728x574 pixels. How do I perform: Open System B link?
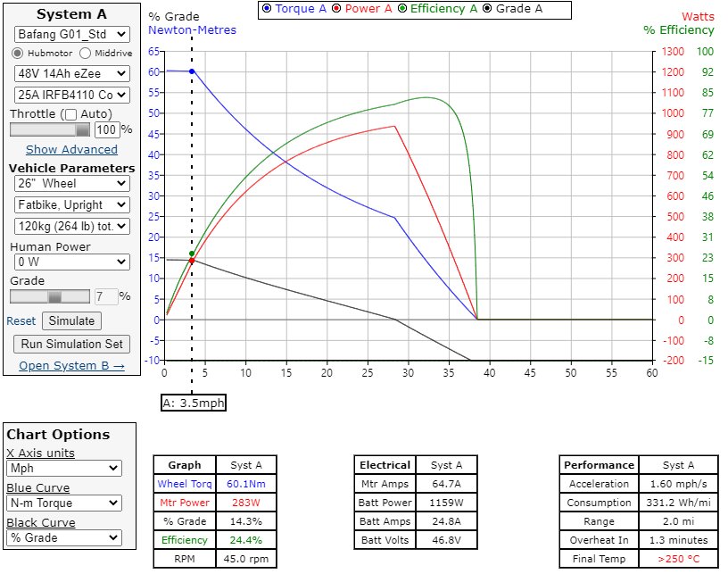tap(71, 365)
